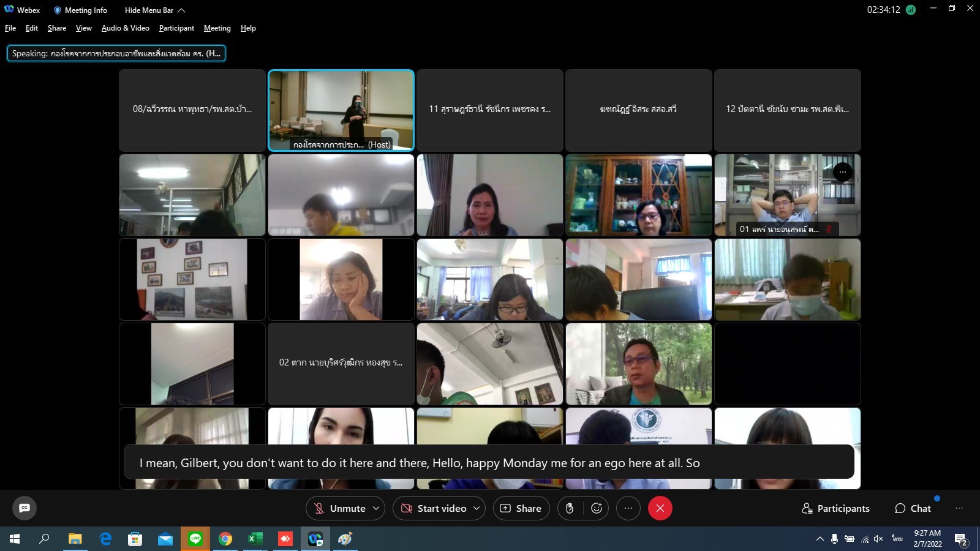The width and height of the screenshot is (980, 551).
Task: Click the Share button
Action: (x=521, y=508)
